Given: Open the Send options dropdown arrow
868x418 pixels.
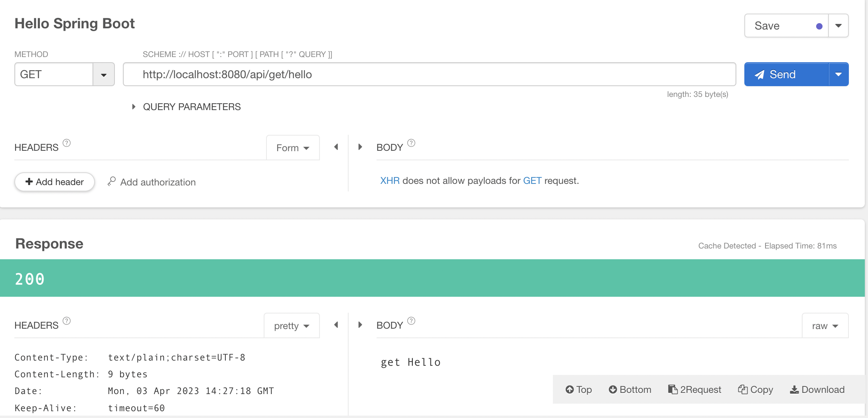Looking at the screenshot, I should click(x=838, y=74).
